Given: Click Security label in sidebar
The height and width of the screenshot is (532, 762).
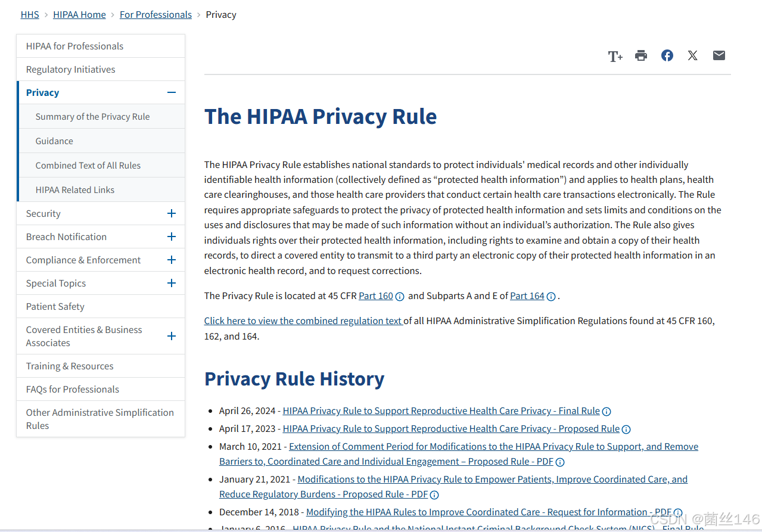Looking at the screenshot, I should 43,213.
